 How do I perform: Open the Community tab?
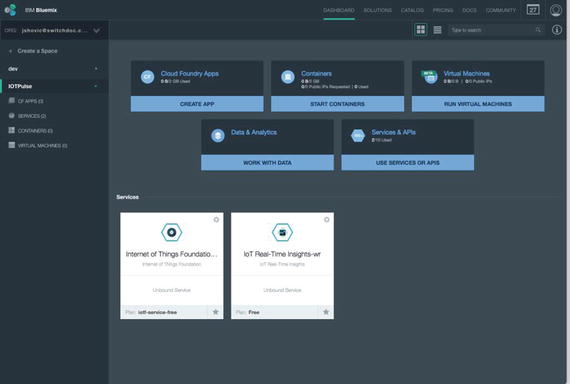(x=501, y=11)
